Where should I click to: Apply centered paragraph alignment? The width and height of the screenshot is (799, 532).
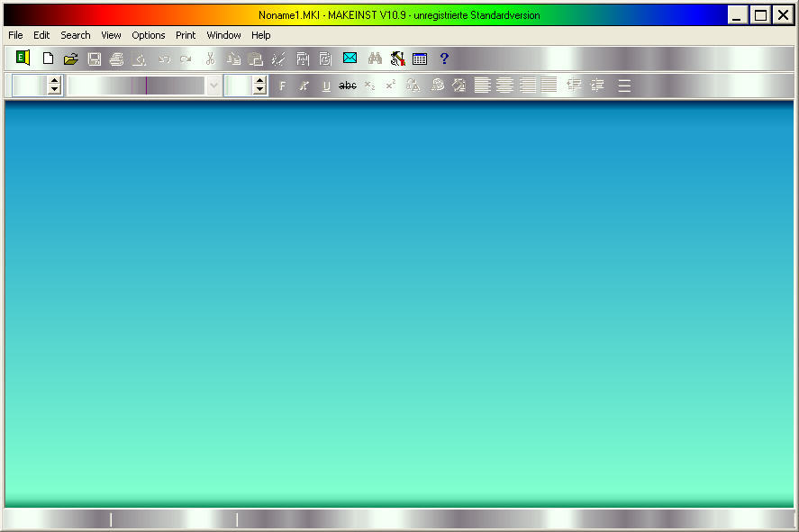coord(504,85)
